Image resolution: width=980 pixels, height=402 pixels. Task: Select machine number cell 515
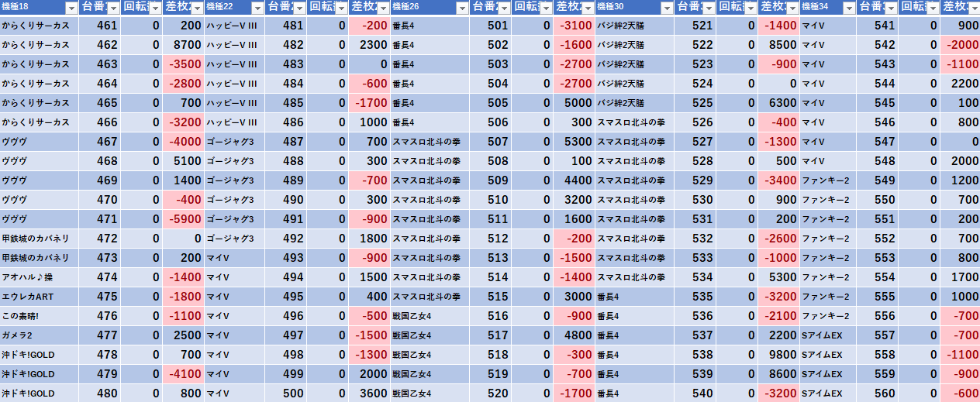click(491, 297)
